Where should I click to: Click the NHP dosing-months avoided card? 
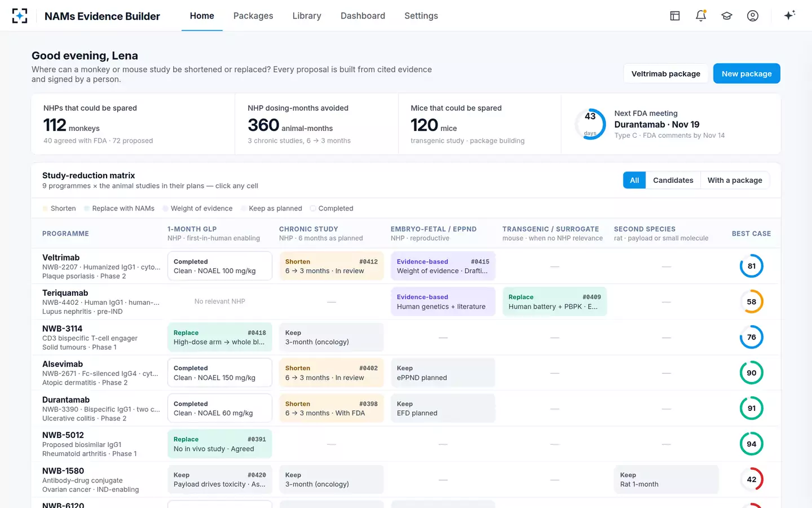pyautogui.click(x=316, y=124)
